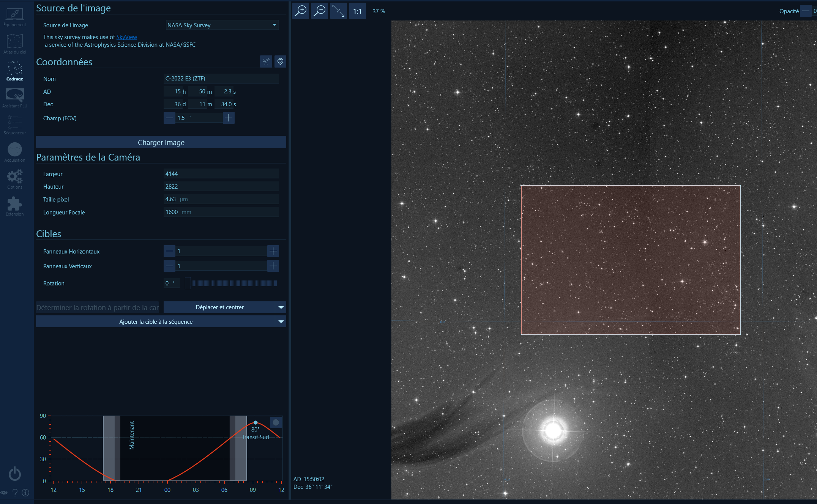This screenshot has height=504, width=817.
Task: Toggle the moon icon on altitude chart
Action: click(276, 422)
